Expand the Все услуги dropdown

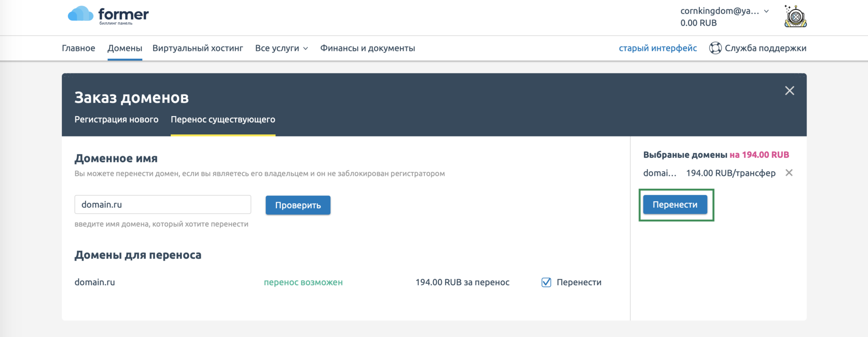tap(281, 48)
